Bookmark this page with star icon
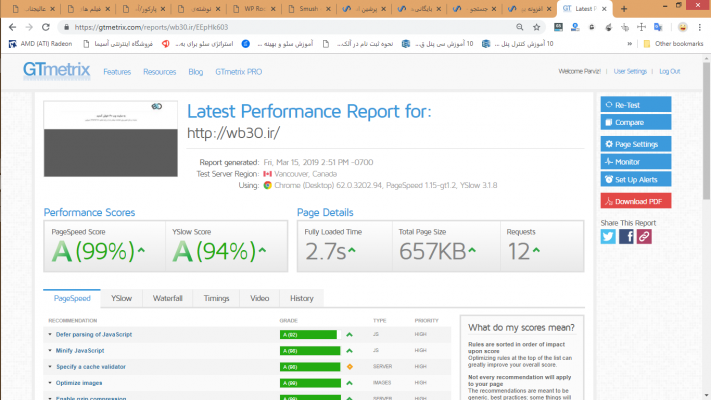 [536, 27]
